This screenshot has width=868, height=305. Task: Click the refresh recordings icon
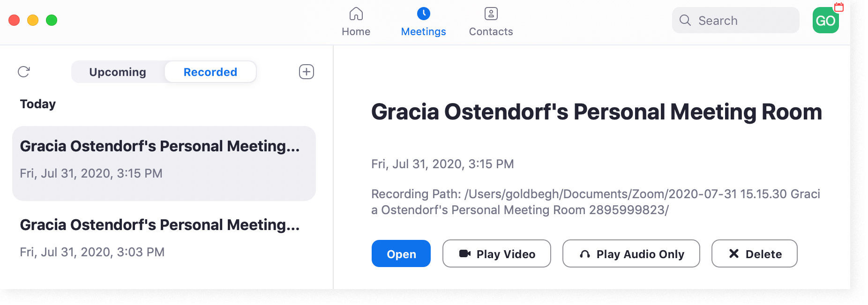tap(24, 72)
